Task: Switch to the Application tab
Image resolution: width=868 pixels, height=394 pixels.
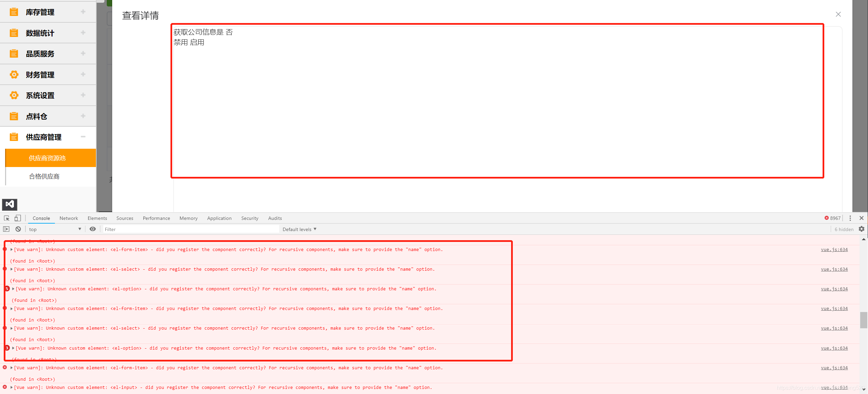Action: (x=219, y=218)
